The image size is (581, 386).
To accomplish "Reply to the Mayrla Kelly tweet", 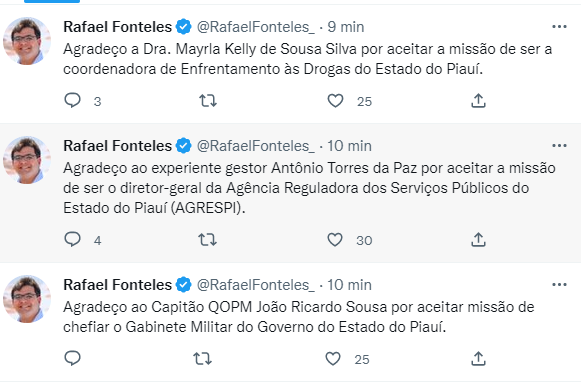I will (73, 100).
